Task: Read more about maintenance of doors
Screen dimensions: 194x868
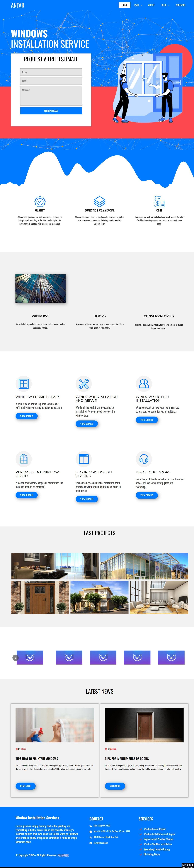Action: click(x=115, y=786)
